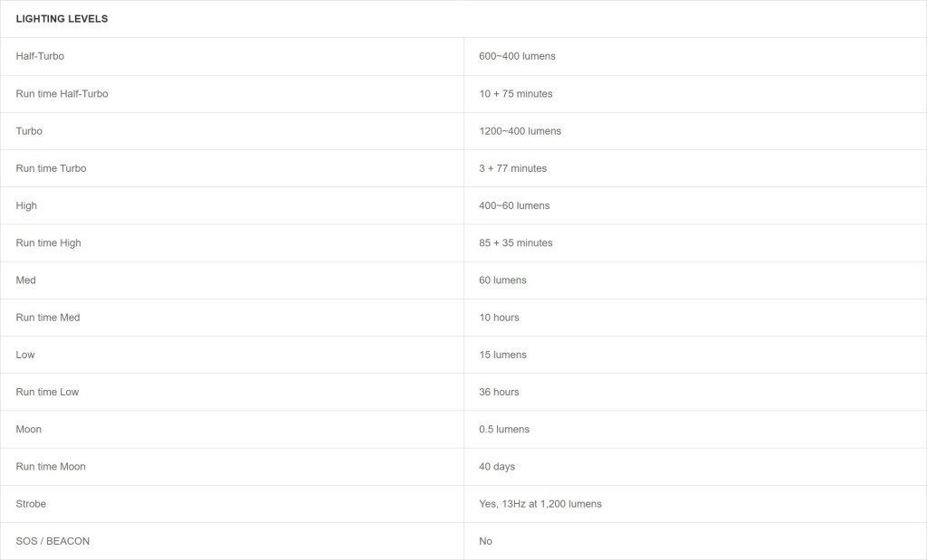Click the 15 lumens value cell
The image size is (927, 560).
click(502, 355)
